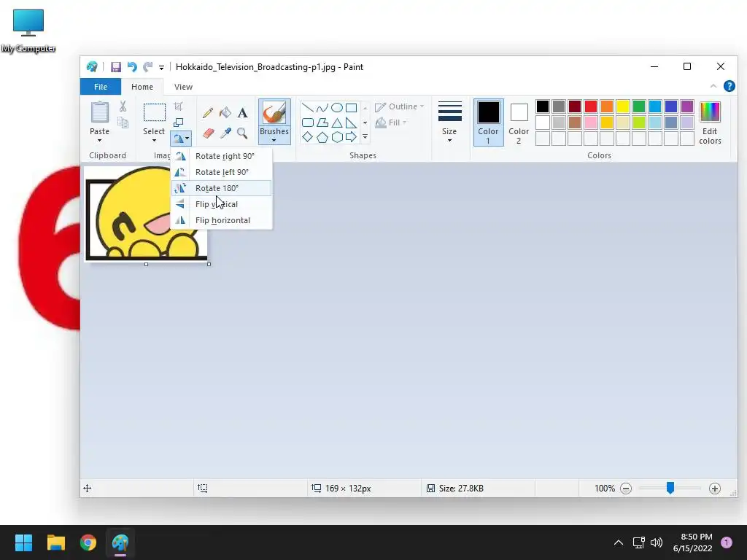Click the Paste clipboard icon
The height and width of the screenshot is (560, 747).
[99, 112]
